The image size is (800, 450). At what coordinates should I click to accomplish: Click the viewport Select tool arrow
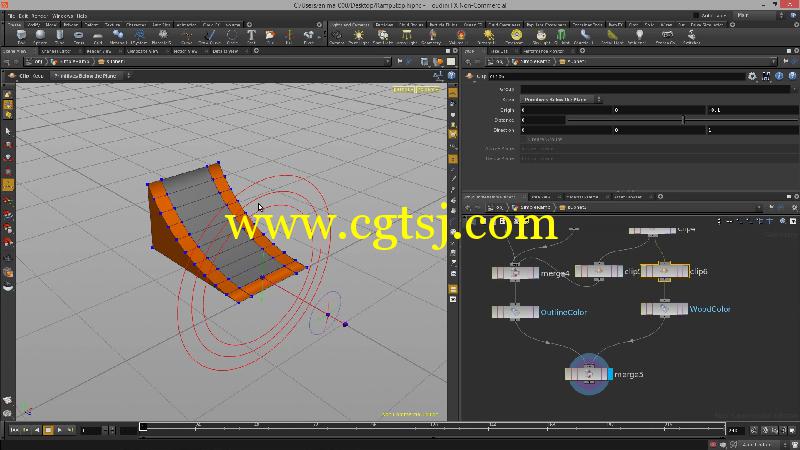click(x=8, y=131)
